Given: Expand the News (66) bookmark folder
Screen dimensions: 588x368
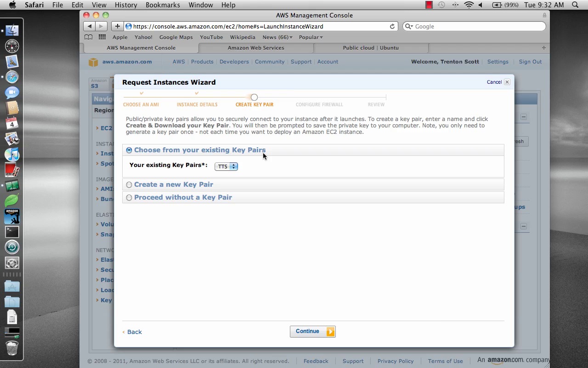Looking at the screenshot, I should 277,37.
